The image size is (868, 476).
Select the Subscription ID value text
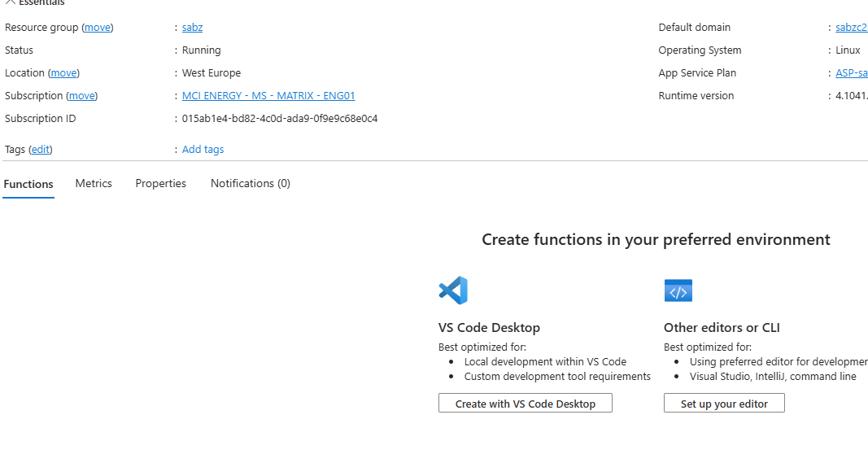(280, 119)
